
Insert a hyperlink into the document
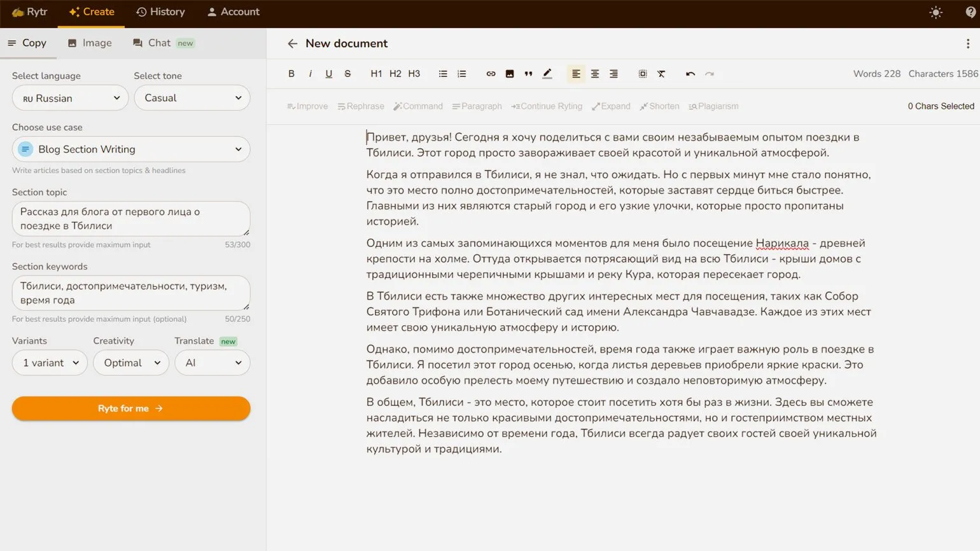pos(491,74)
